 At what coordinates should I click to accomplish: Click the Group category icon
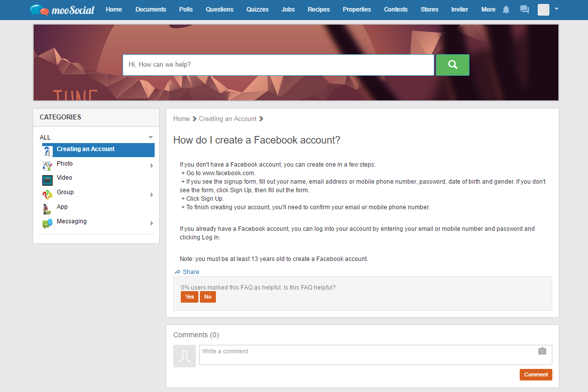[47, 195]
